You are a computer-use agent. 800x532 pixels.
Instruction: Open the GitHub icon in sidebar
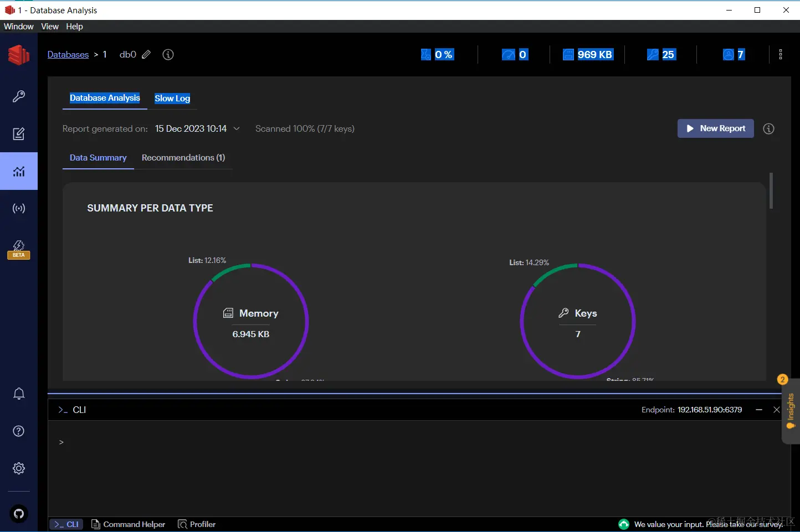click(19, 514)
